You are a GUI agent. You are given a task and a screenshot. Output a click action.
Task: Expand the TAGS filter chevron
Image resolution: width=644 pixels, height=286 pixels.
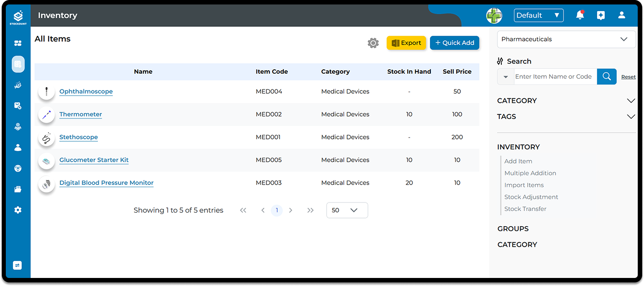631,117
